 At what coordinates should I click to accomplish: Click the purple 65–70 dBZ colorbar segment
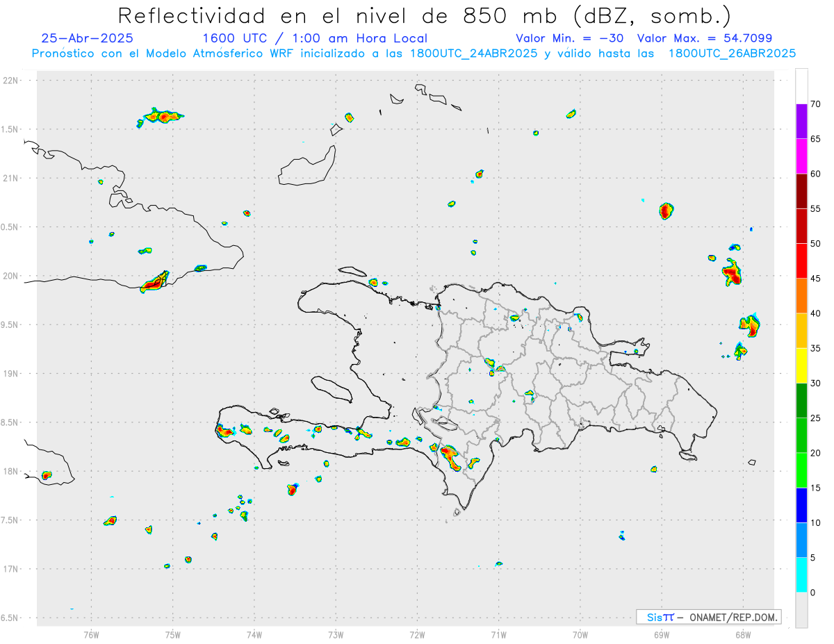pos(801,122)
